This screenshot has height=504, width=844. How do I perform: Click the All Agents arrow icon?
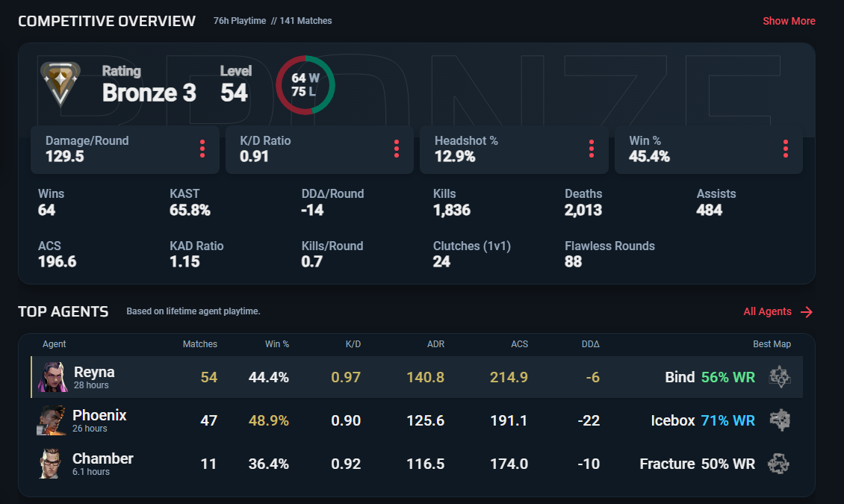click(x=807, y=312)
